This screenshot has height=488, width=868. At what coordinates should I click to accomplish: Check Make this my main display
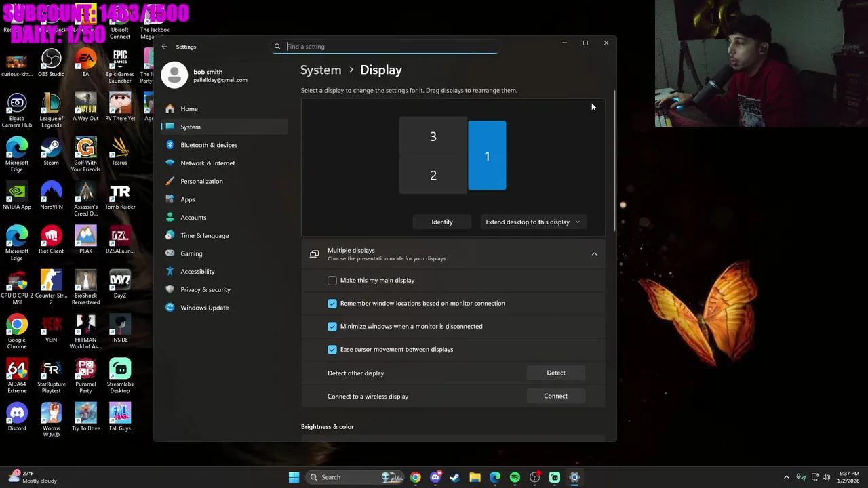[332, 281]
